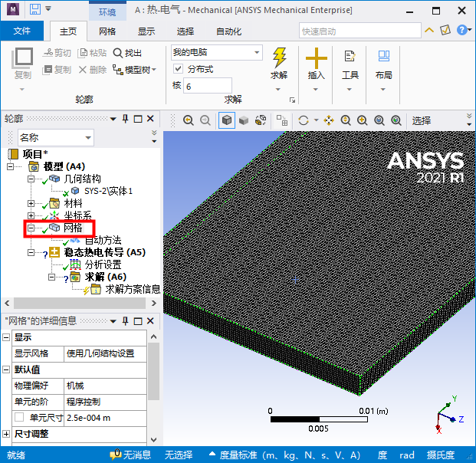The width and height of the screenshot is (476, 463).
Task: Click the 工具 (Tools) ribbon icon
Action: [x=350, y=59]
